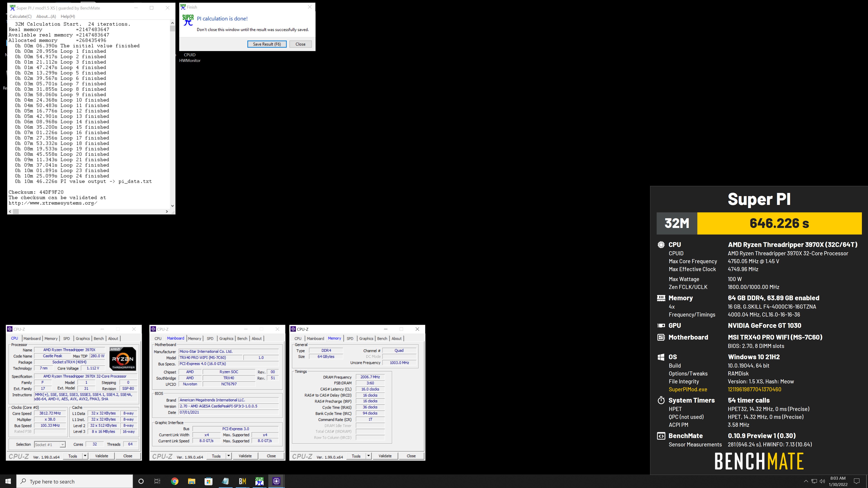Open the volume control tray icon
Viewport: 868px width, 488px height.
(822, 481)
